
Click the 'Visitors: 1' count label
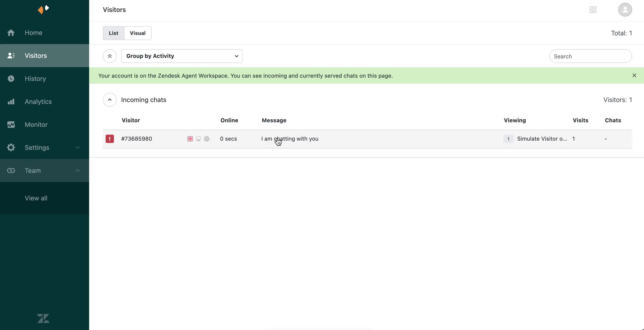pyautogui.click(x=618, y=100)
